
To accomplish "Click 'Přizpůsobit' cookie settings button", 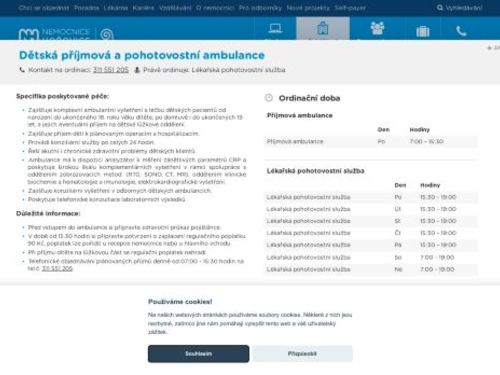I will (x=302, y=353).
